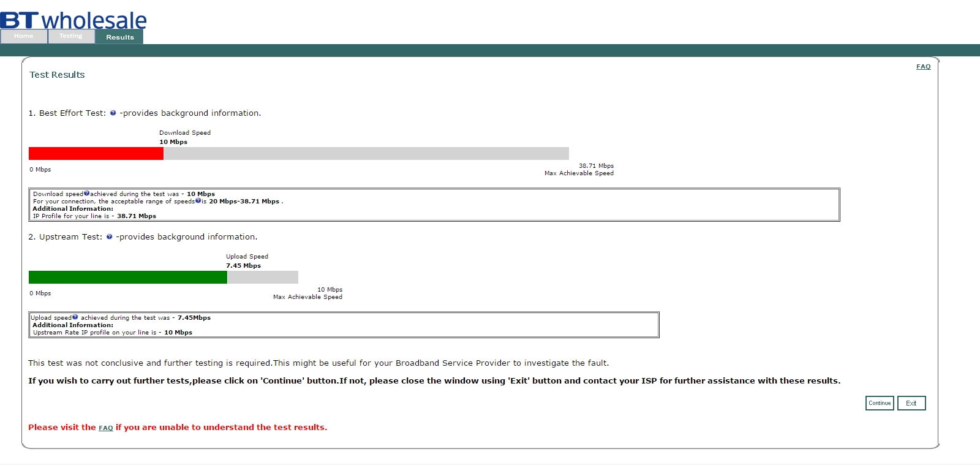Click help icon beside Upstream Test
Image resolution: width=980 pixels, height=465 pixels.
(109, 236)
